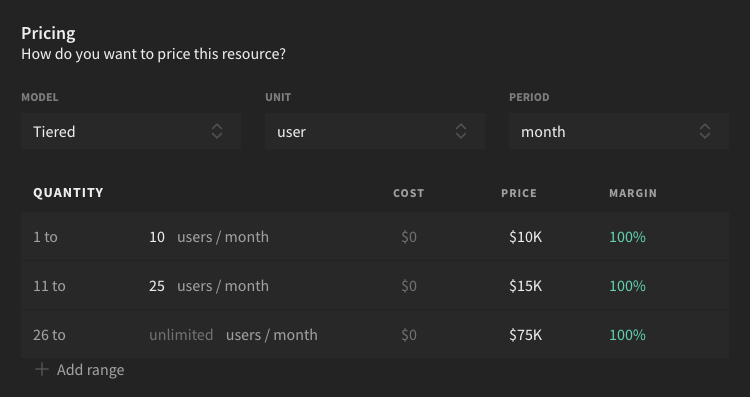
Task: Open the Period dropdown set to month
Action: (x=618, y=131)
